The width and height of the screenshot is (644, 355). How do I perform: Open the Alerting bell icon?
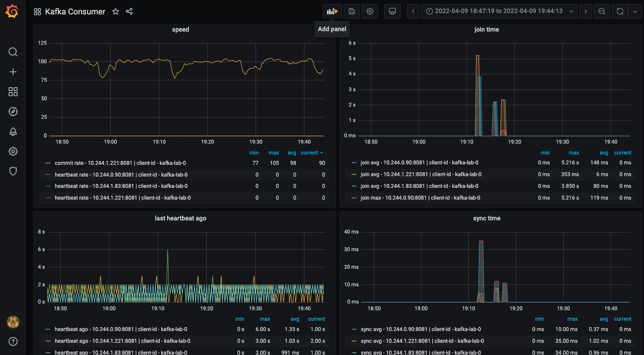(13, 131)
